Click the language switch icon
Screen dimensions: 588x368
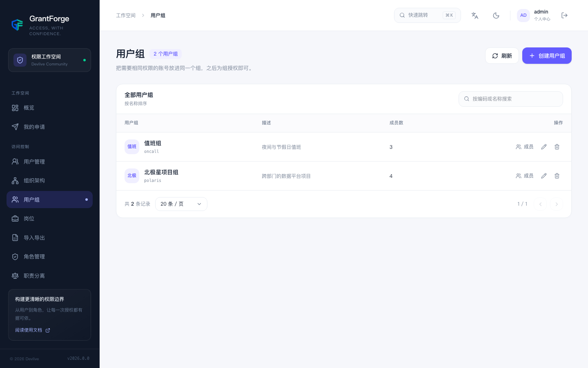475,16
